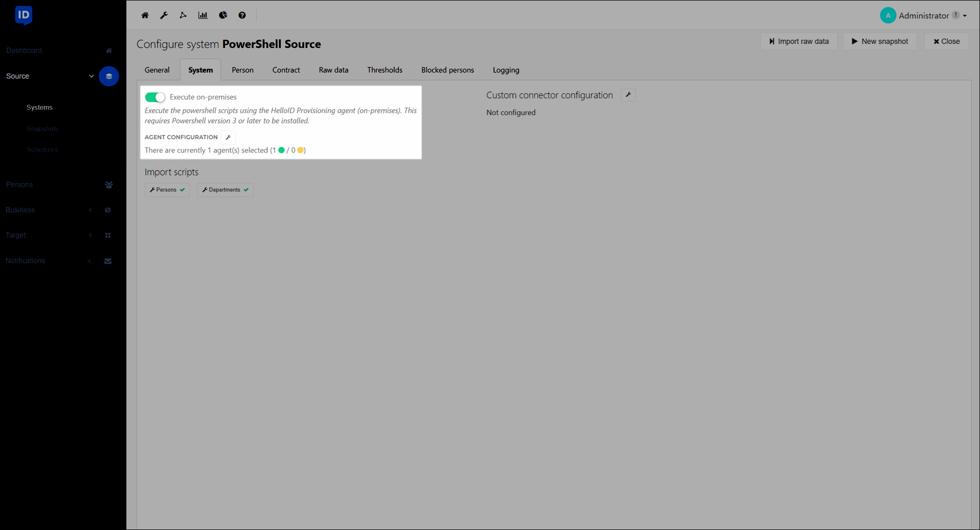Screen dimensions: 980x530
Task: Open the Dashboard menu item
Action: (x=24, y=51)
